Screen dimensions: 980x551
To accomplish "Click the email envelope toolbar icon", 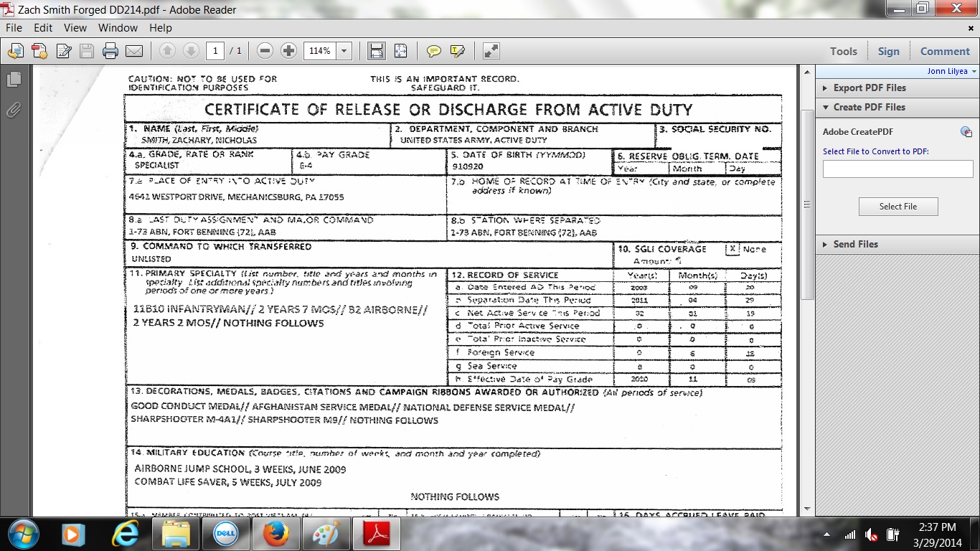I will 134,51.
